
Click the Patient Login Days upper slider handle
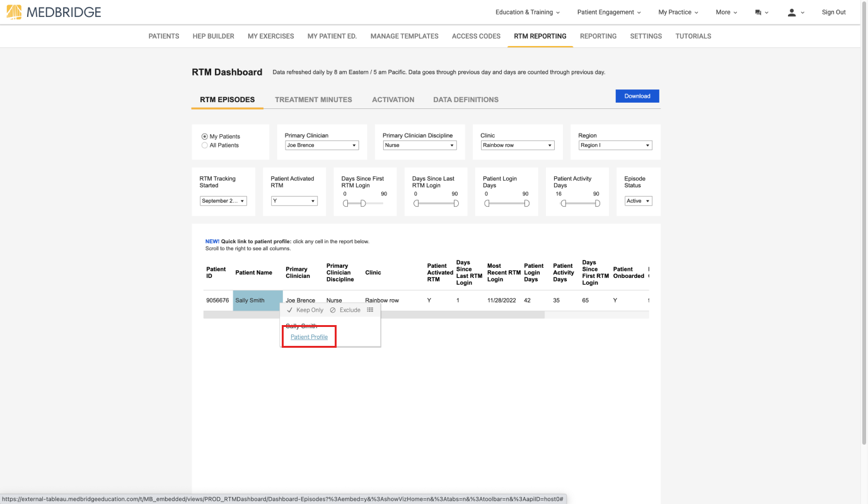[527, 203]
